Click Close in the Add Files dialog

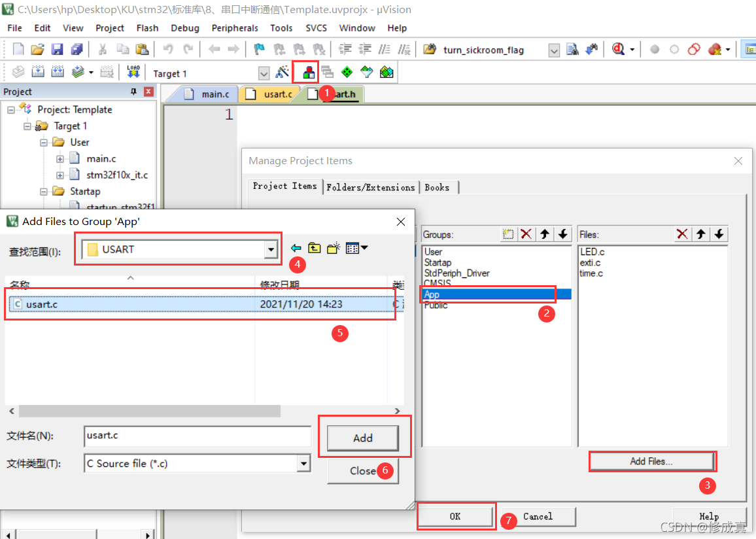pos(362,471)
